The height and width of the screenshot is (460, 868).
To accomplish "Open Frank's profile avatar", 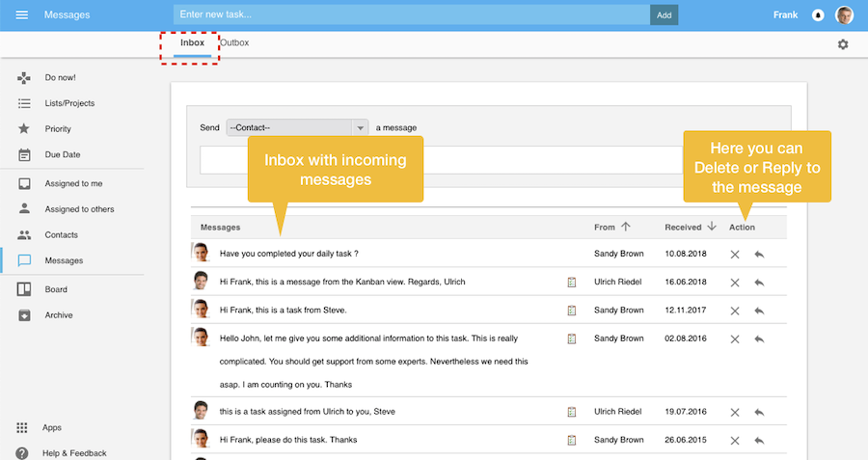I will click(844, 15).
